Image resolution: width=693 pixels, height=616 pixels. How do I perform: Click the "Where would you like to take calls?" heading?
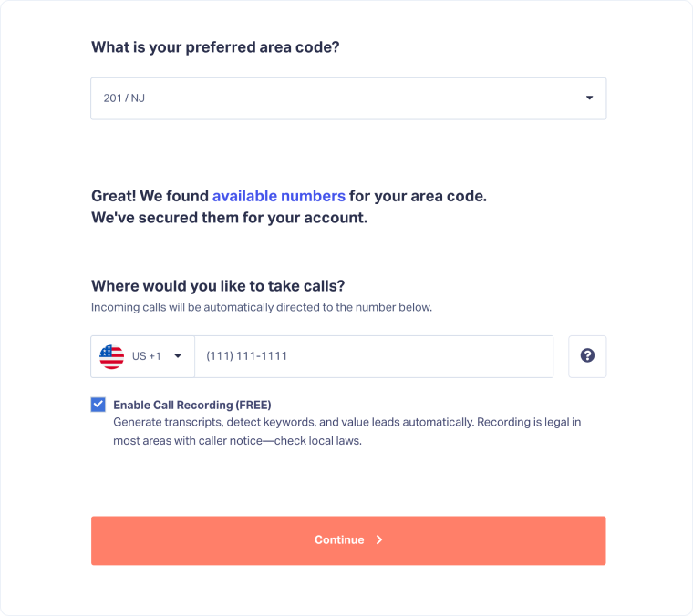(x=218, y=285)
